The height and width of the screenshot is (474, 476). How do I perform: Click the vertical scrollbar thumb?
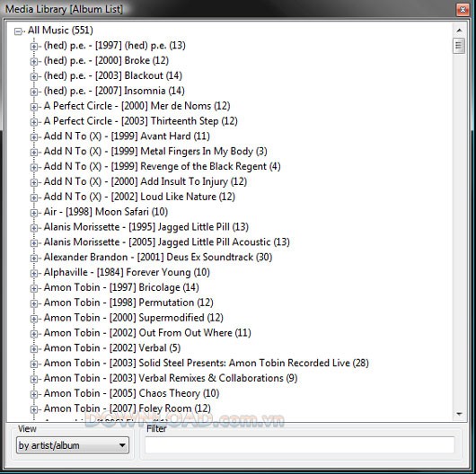459,46
